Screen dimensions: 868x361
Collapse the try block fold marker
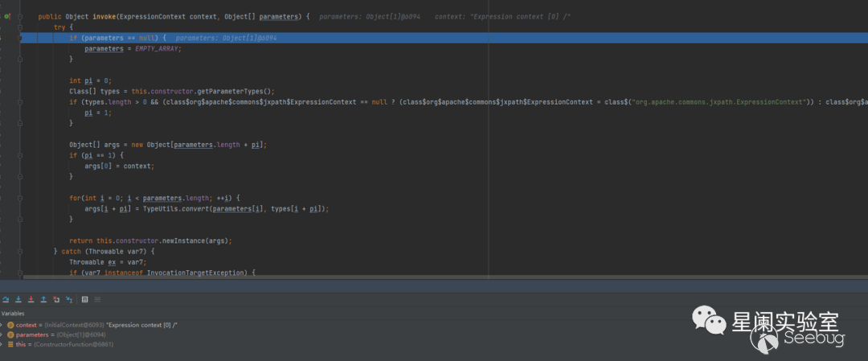click(21, 27)
